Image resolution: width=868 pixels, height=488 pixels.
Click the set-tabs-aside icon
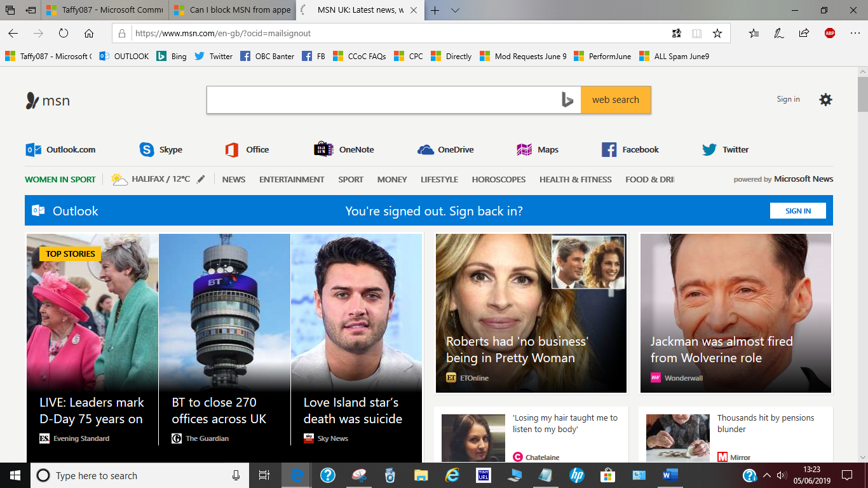click(x=30, y=10)
